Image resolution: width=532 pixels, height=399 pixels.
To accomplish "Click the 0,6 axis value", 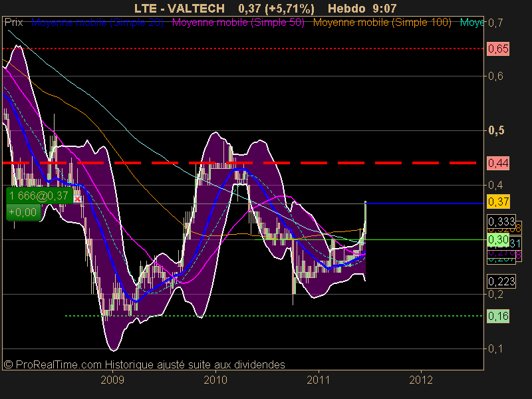I will click(x=495, y=76).
